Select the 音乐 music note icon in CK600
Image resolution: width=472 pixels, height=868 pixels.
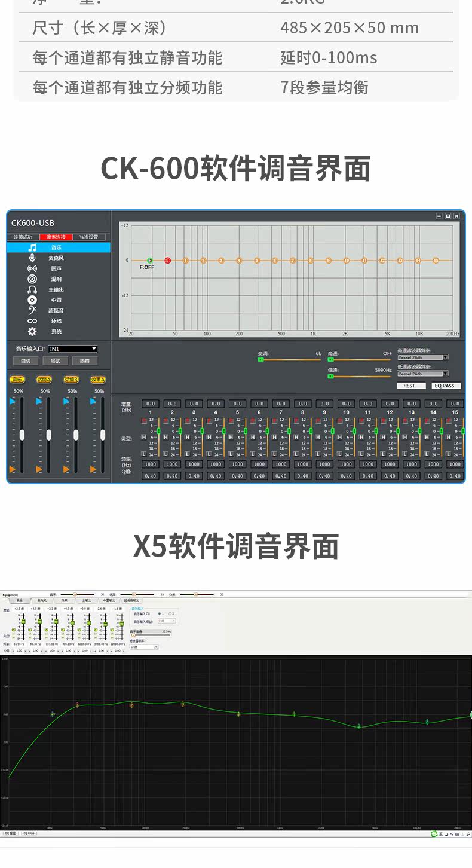click(x=32, y=247)
